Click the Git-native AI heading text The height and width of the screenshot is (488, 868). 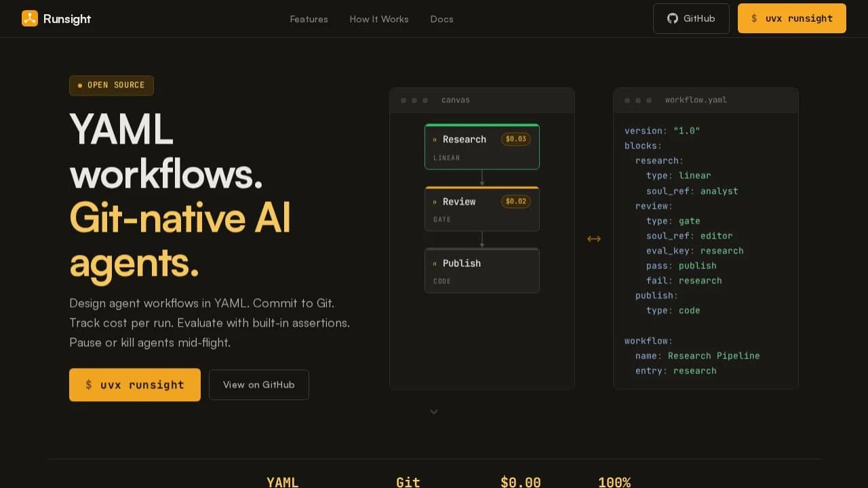180,218
